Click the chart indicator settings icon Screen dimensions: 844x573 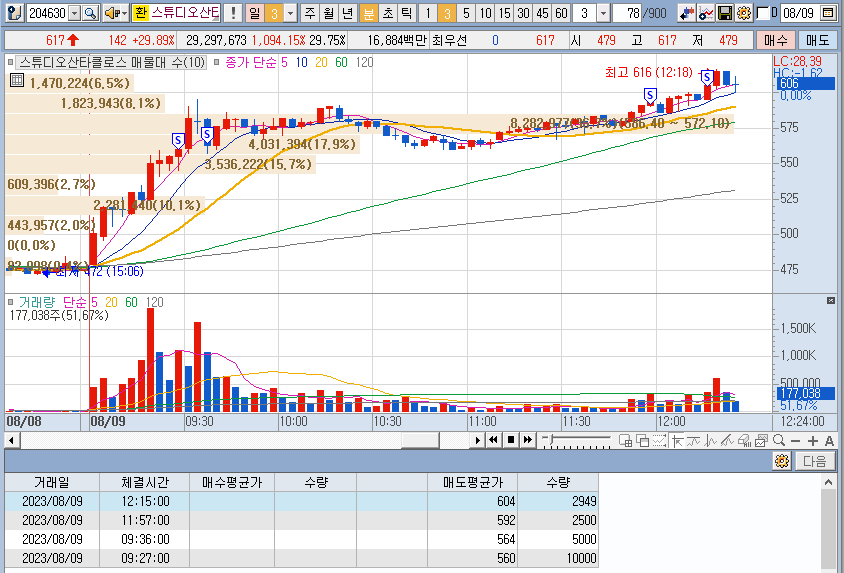[x=706, y=13]
